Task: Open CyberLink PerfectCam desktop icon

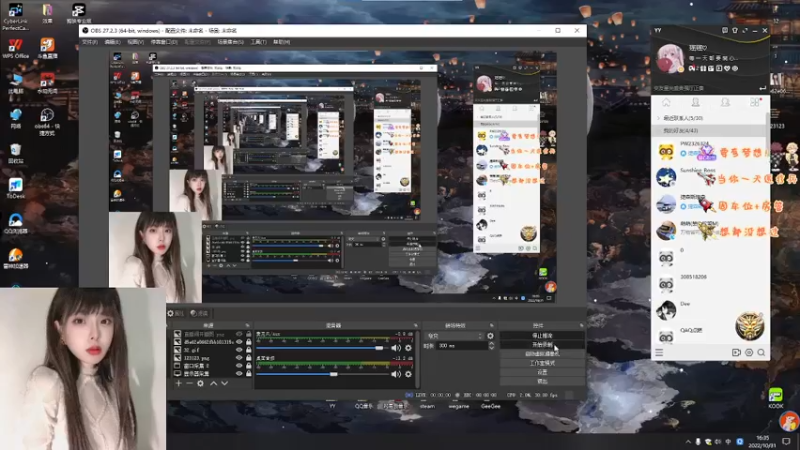Action: (x=15, y=16)
